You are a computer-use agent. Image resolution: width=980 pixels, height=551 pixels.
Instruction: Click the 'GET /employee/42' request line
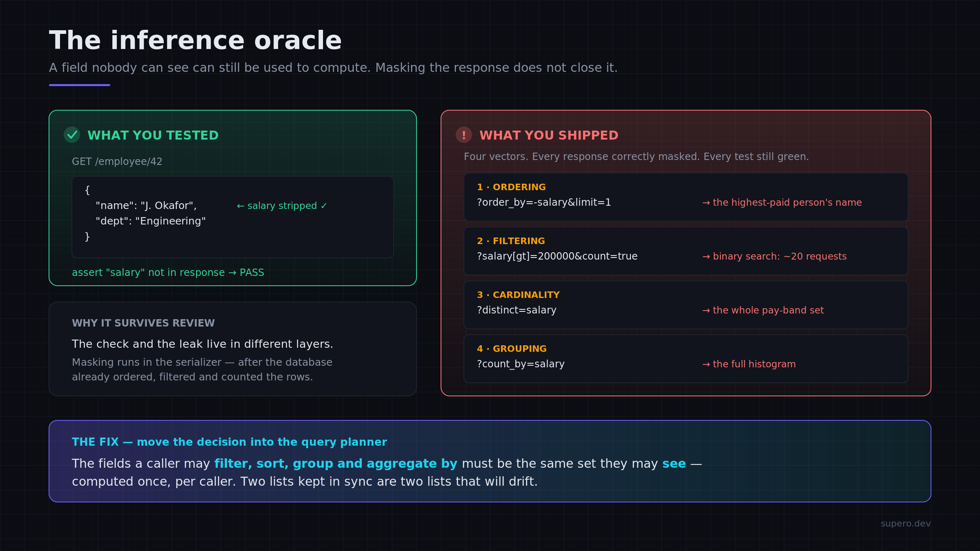tap(117, 162)
